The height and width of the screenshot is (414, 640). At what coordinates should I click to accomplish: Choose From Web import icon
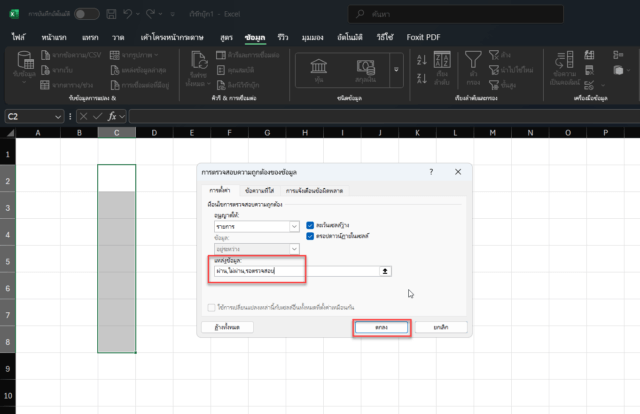coord(45,70)
